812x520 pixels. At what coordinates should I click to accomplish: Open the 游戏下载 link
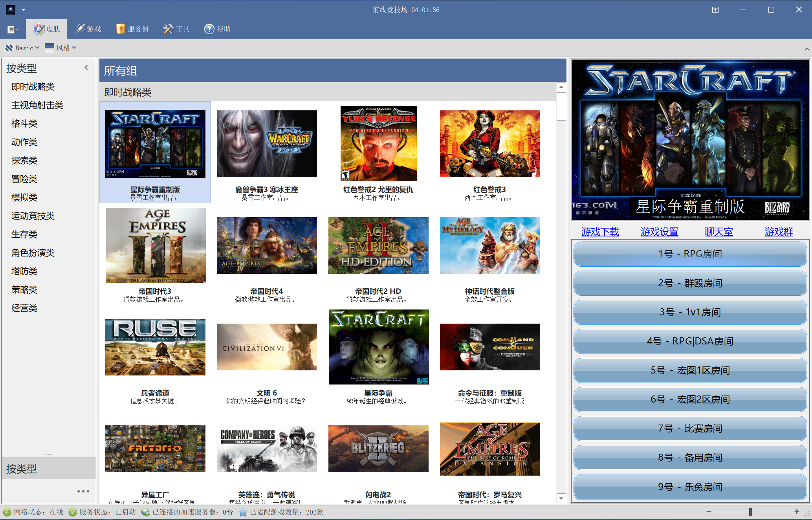(600, 232)
